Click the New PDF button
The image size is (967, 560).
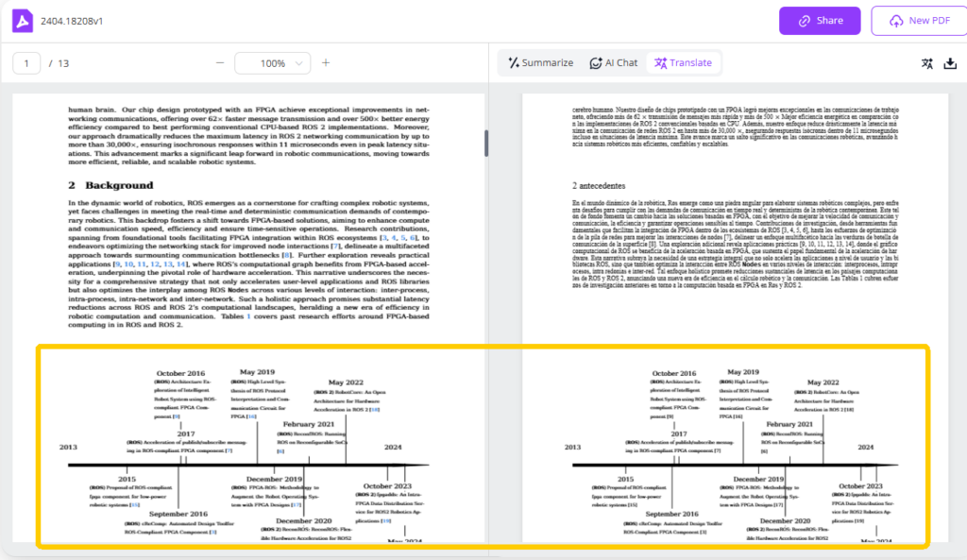click(x=918, y=20)
